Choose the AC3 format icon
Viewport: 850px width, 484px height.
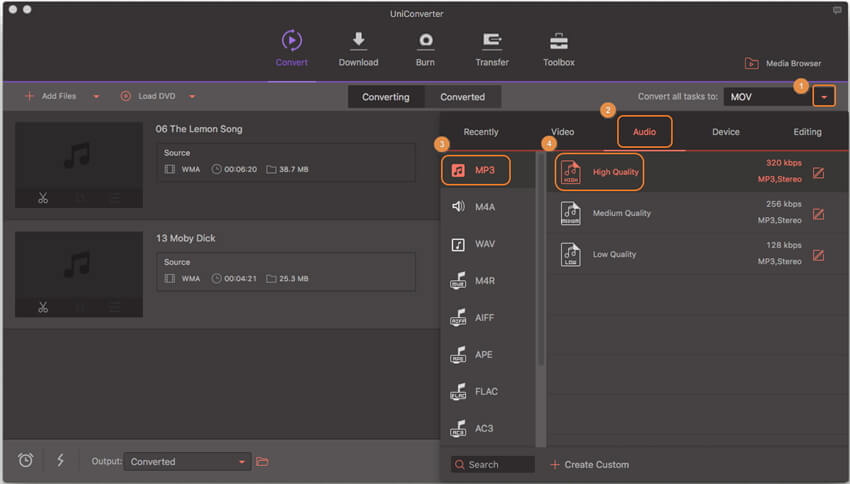[458, 428]
